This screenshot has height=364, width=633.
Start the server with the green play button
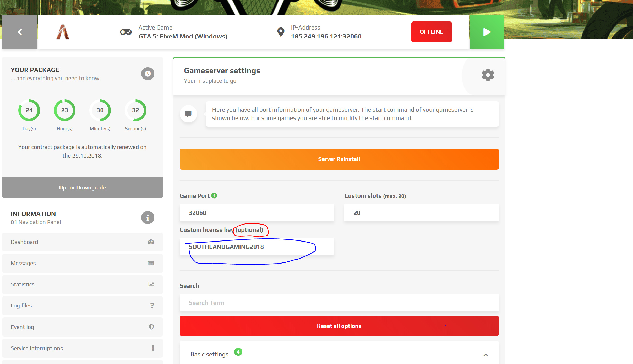pyautogui.click(x=487, y=32)
